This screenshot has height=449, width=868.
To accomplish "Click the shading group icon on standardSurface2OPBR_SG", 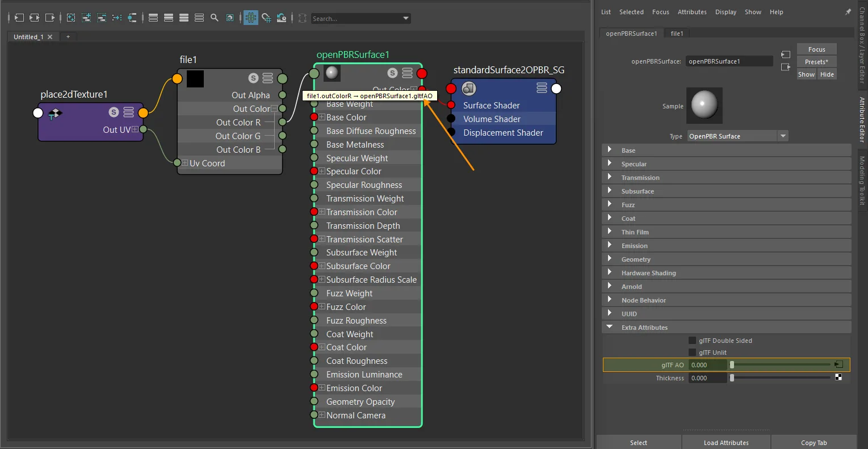I will tap(468, 88).
